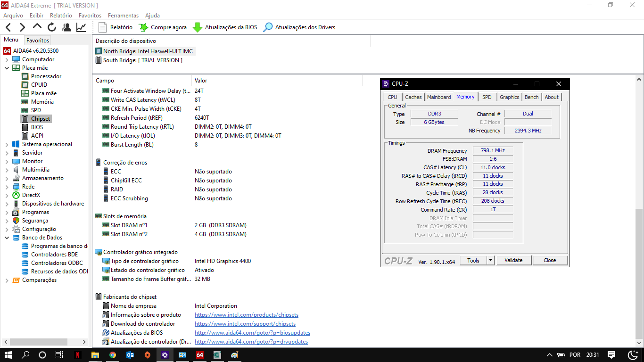This screenshot has width=644, height=362.
Task: Click Compre agora with the green star
Action: (x=163, y=27)
